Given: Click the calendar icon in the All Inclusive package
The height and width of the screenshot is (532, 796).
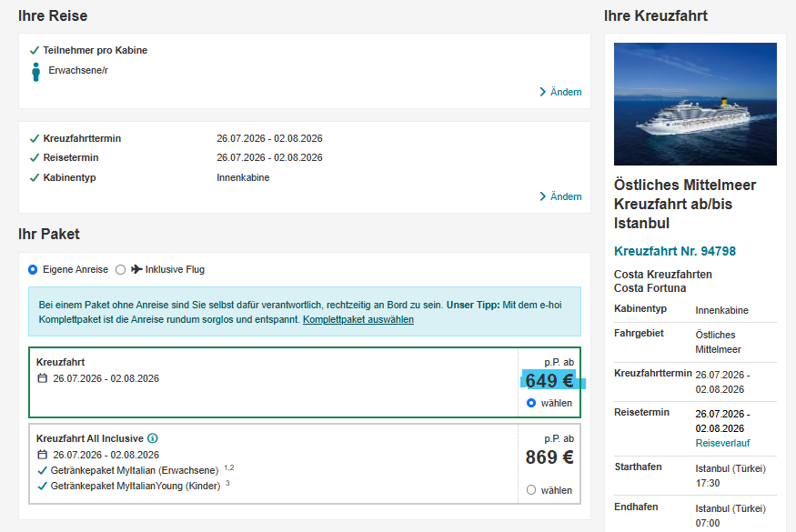Looking at the screenshot, I should pos(43,455).
